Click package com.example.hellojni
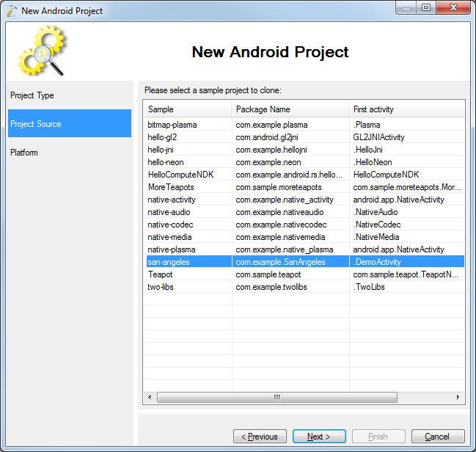476x452 pixels. point(271,150)
